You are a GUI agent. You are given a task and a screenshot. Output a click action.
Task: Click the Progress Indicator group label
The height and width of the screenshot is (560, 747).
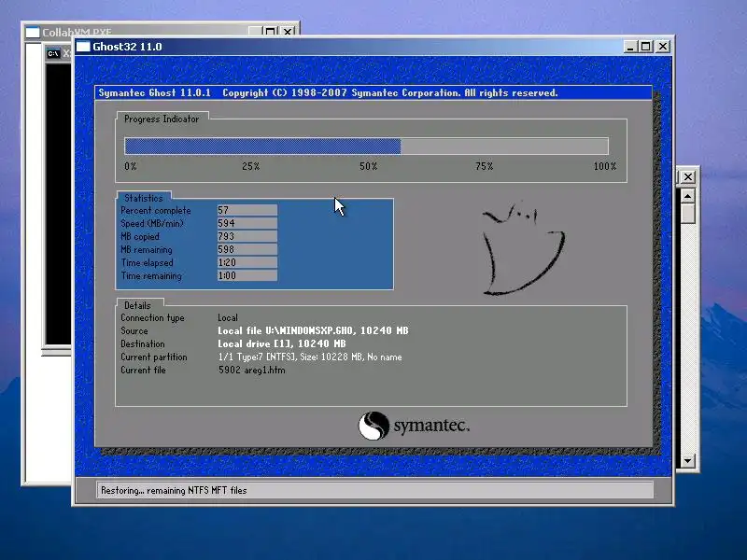(162, 119)
